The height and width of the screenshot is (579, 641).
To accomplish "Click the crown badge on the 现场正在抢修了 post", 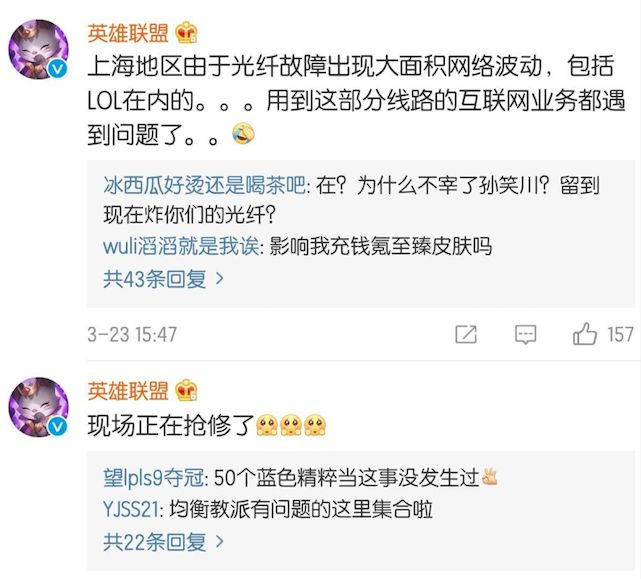I will click(x=187, y=390).
